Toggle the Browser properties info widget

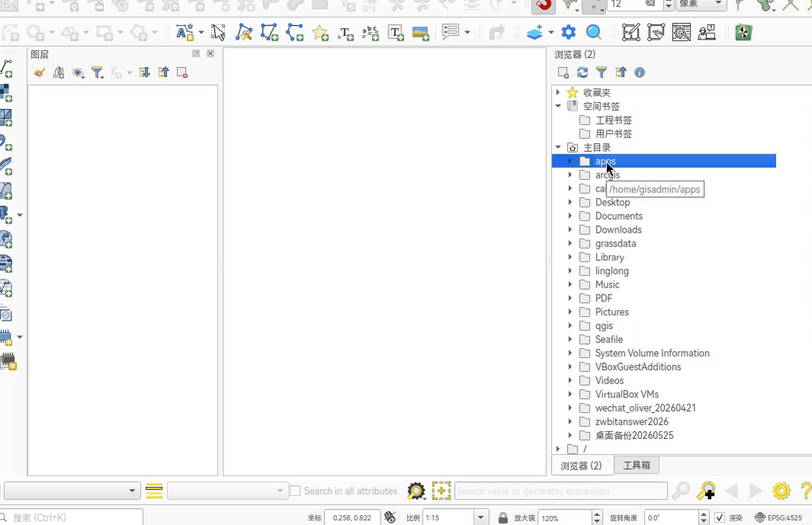640,72
